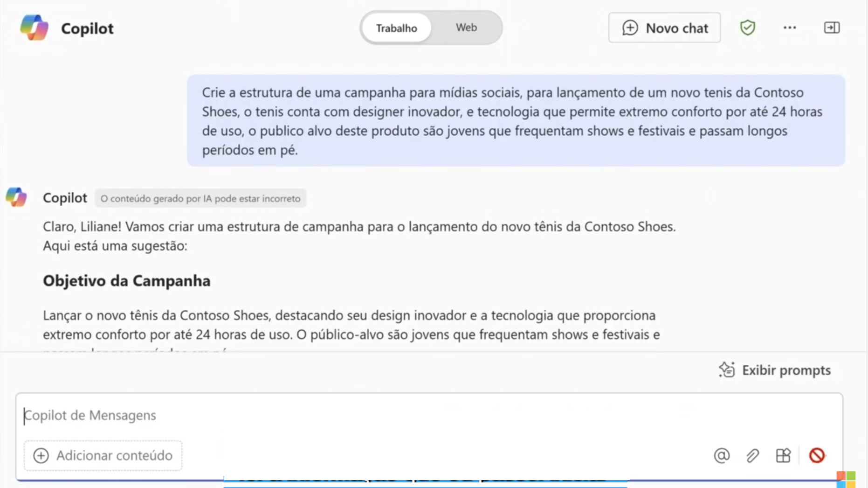
Task: Stop generating with the red stop icon
Action: (x=817, y=455)
